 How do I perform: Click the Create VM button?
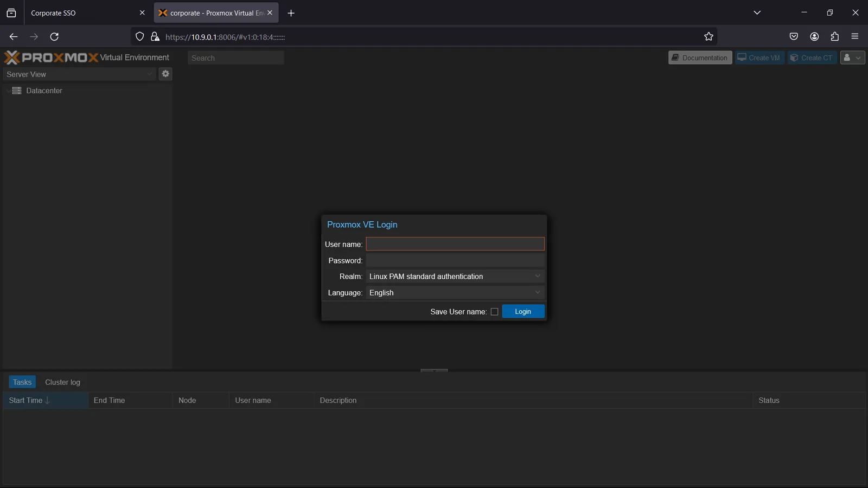(759, 57)
